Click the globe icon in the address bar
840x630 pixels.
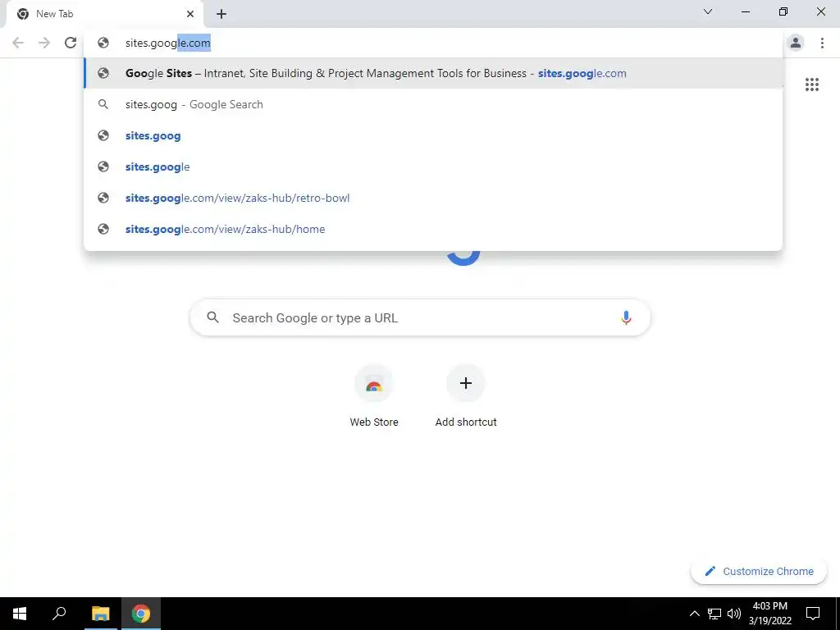point(103,43)
